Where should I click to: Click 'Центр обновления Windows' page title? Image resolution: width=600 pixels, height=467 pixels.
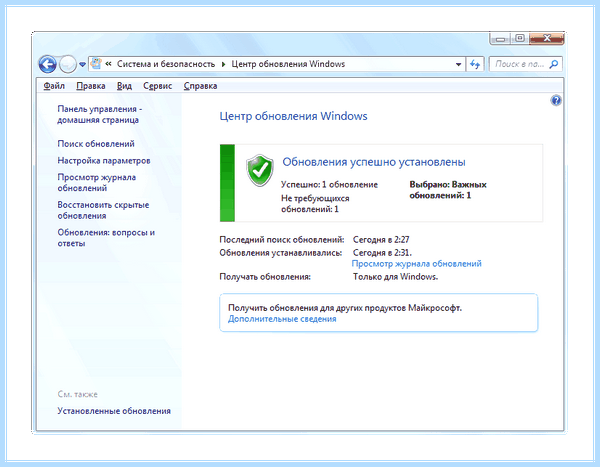(x=293, y=116)
